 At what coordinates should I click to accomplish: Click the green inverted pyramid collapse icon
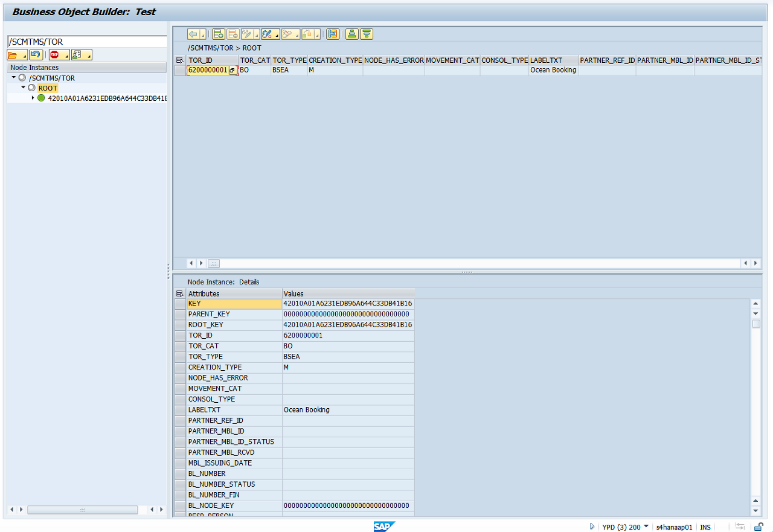pyautogui.click(x=367, y=34)
